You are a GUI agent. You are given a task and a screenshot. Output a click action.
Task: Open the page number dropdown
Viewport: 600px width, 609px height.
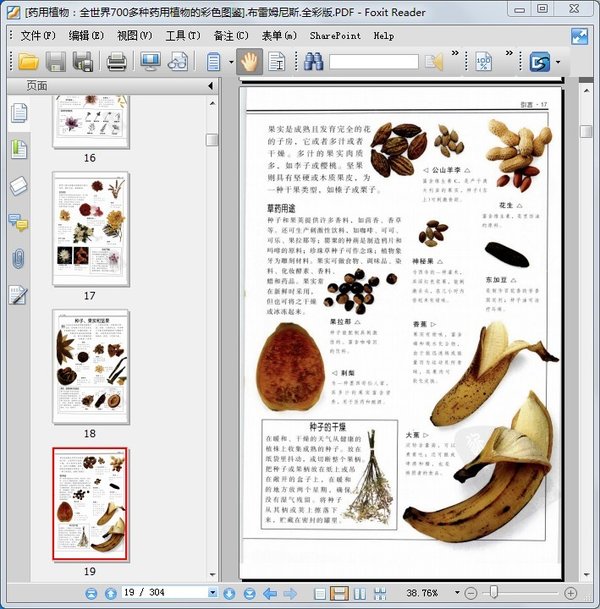[213, 593]
